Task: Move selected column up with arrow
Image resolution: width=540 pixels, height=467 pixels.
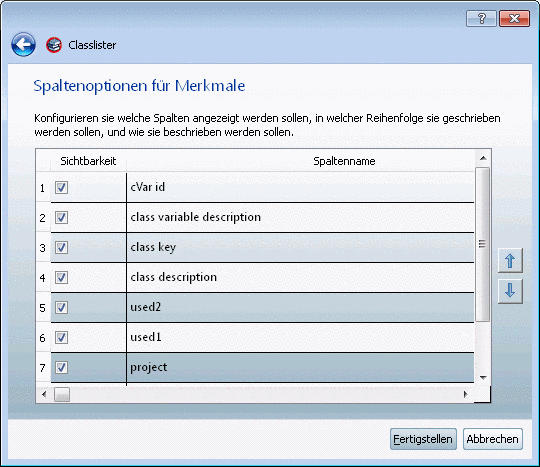Action: (510, 261)
